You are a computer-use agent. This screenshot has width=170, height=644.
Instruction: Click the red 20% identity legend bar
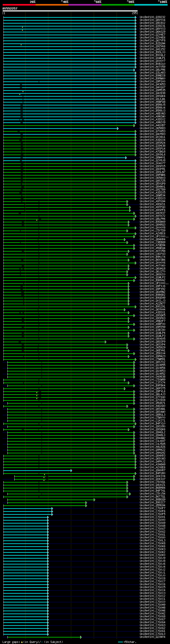19,5
